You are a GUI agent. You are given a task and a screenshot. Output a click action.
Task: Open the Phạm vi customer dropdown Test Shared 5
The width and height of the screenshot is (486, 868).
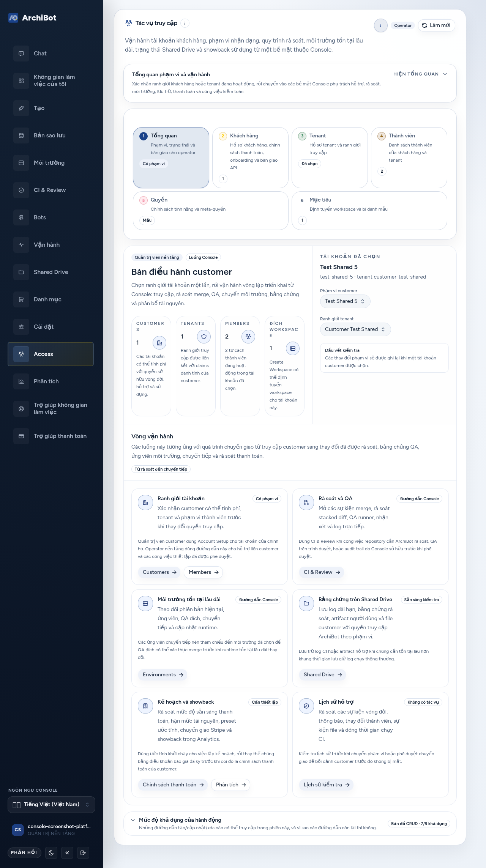point(345,301)
